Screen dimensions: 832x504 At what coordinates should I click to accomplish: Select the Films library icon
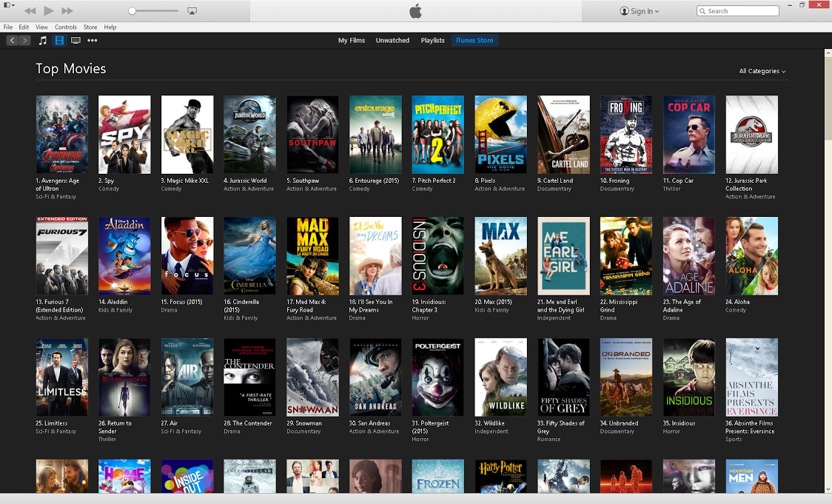pyautogui.click(x=59, y=40)
